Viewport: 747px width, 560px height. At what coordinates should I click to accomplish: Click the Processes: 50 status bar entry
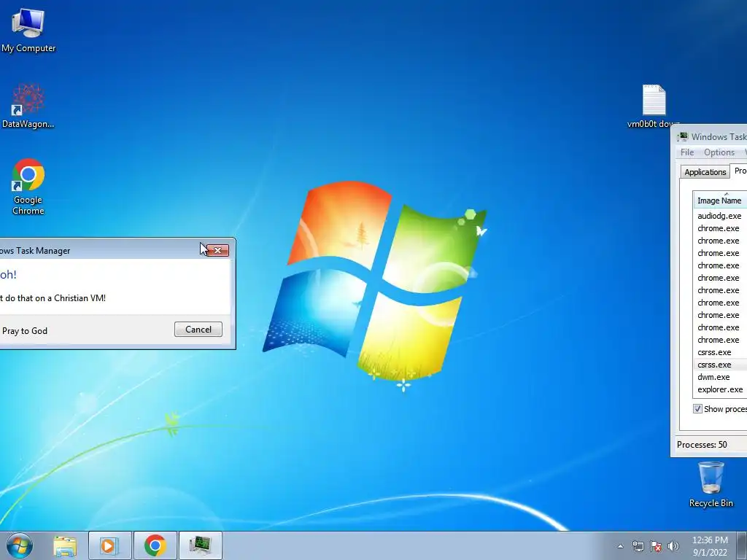[x=703, y=445]
